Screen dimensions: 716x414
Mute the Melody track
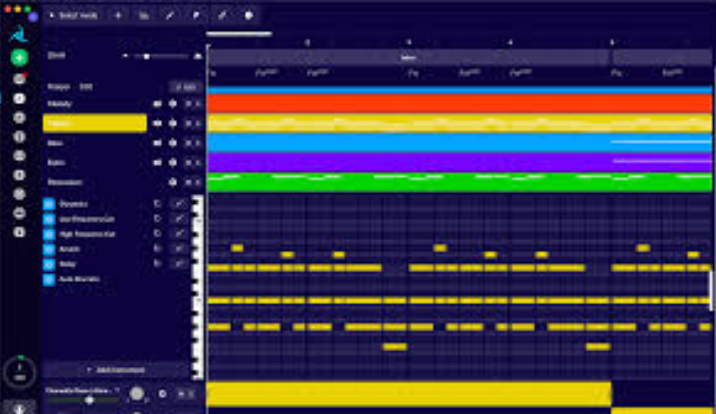[x=188, y=104]
